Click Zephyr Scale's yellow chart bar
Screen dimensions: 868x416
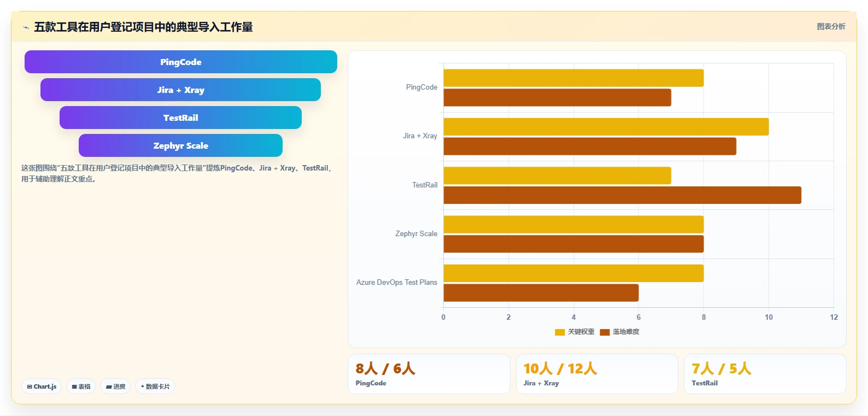[x=573, y=224]
